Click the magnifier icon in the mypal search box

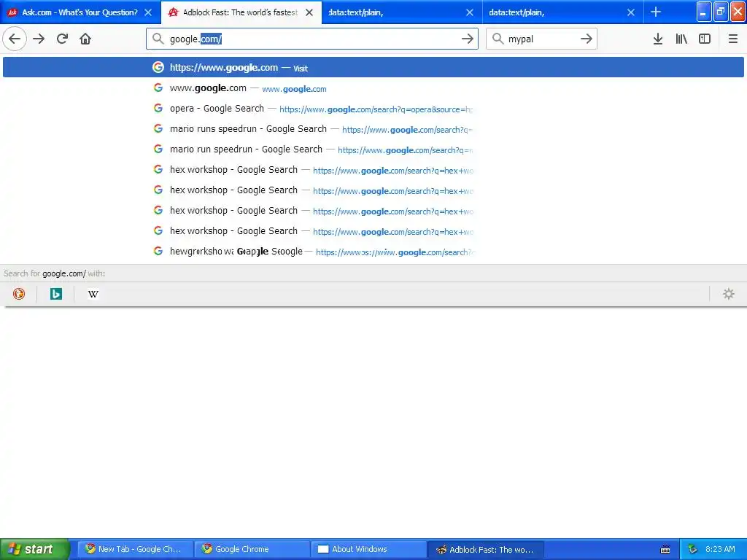[x=498, y=39]
